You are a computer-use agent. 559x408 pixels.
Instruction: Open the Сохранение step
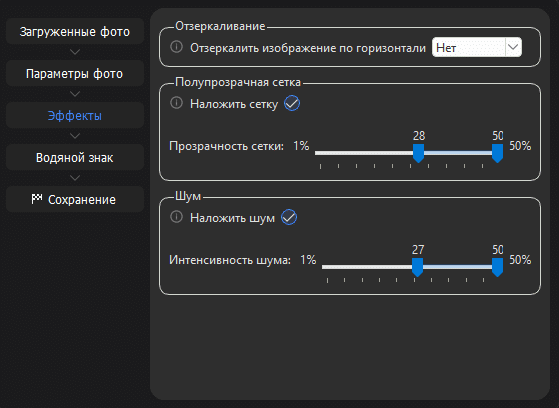(x=75, y=199)
